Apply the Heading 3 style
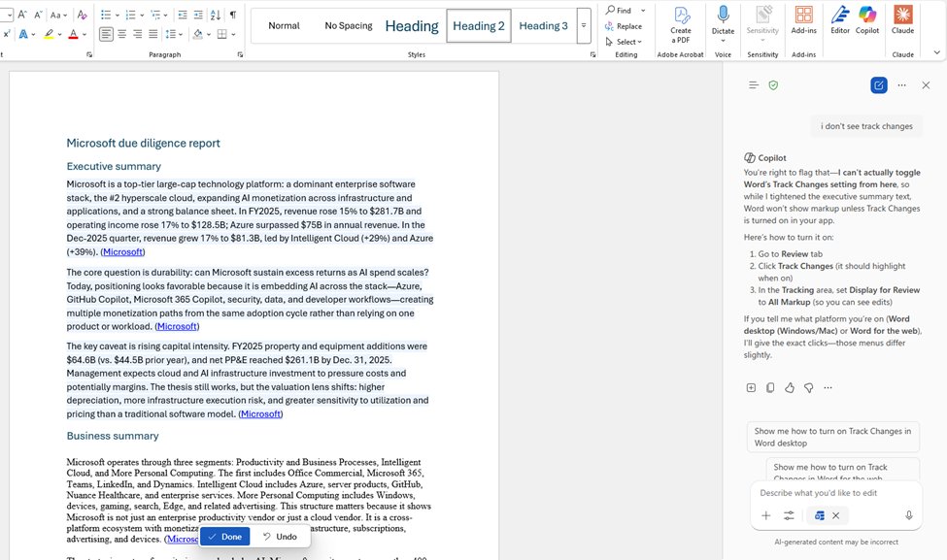Image resolution: width=947 pixels, height=560 pixels. click(544, 26)
